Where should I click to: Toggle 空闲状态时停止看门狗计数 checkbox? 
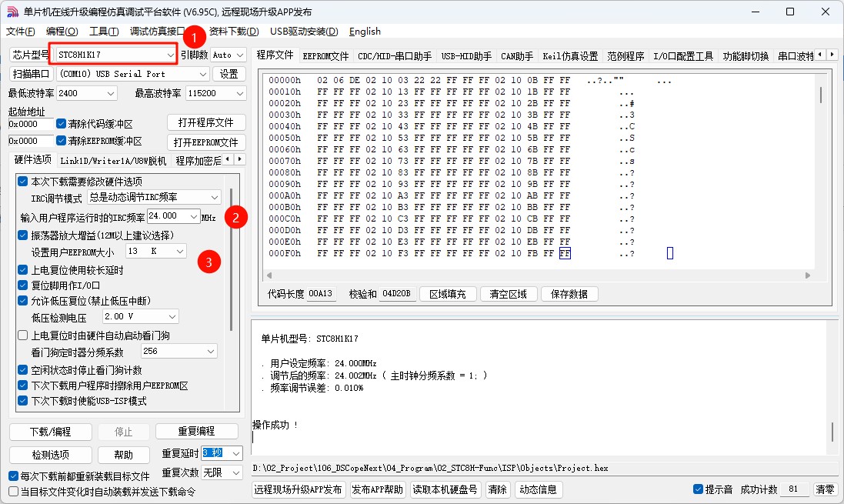(x=22, y=370)
